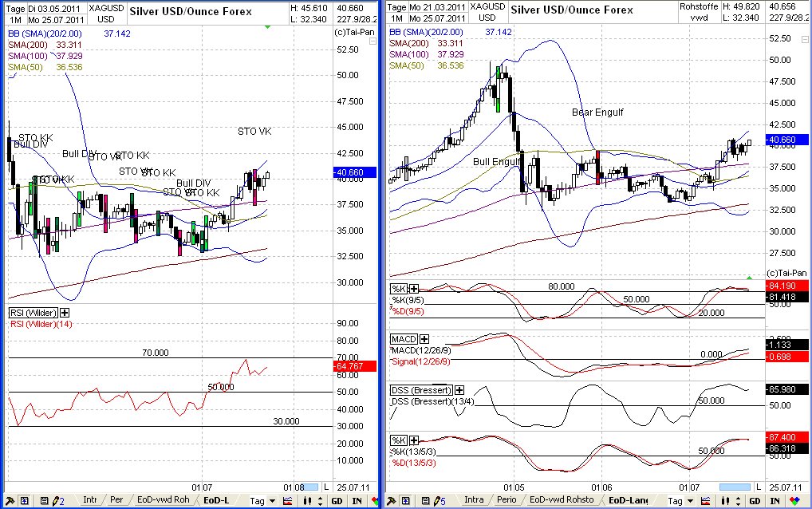Toggle L scale button in left chart

326,487
